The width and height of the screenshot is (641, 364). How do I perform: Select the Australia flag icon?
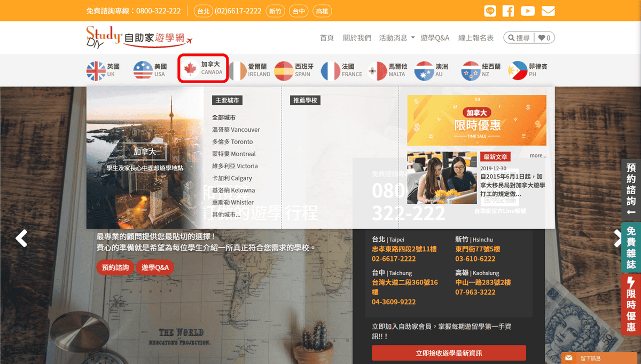424,70
